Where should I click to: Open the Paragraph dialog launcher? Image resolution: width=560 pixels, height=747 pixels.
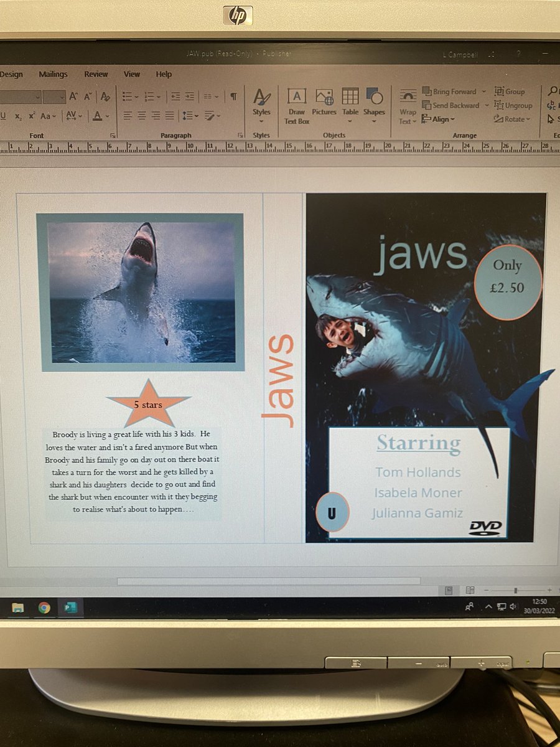(240, 135)
